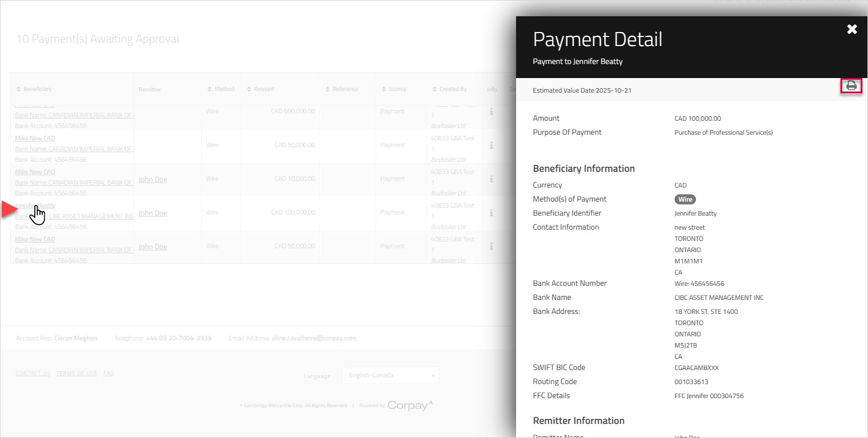868x438 pixels.
Task: Open the Mike New CAD beneficiary link
Action: [35, 138]
